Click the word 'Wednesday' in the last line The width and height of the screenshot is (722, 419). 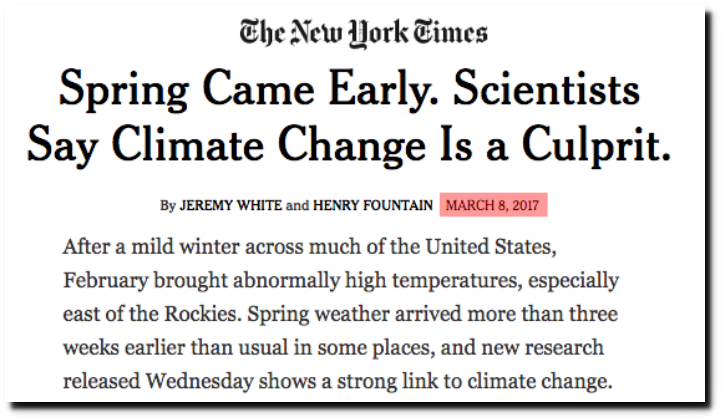(x=199, y=381)
